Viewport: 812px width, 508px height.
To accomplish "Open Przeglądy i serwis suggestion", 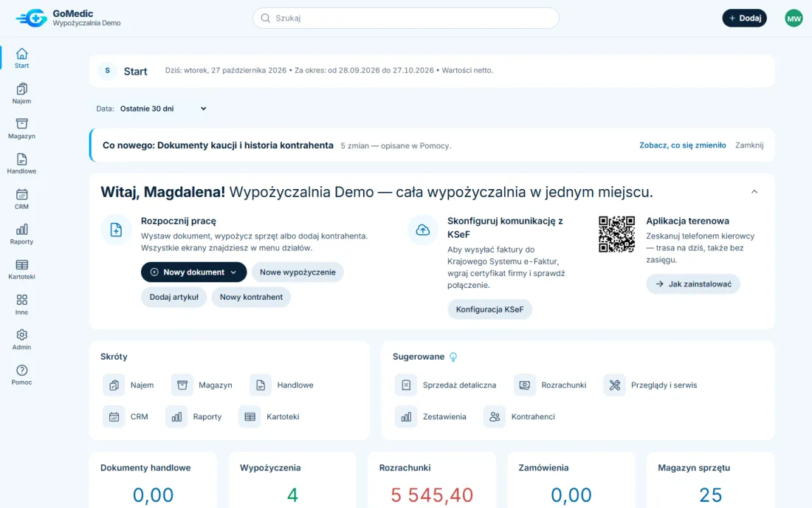I will pos(651,385).
